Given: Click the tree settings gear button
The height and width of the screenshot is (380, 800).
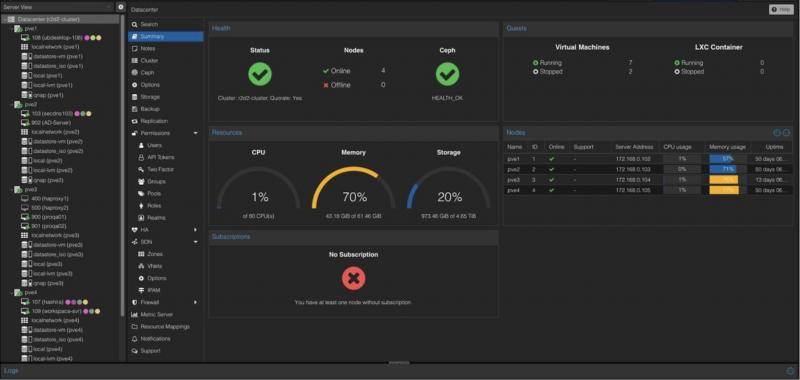Looking at the screenshot, I should [120, 7].
